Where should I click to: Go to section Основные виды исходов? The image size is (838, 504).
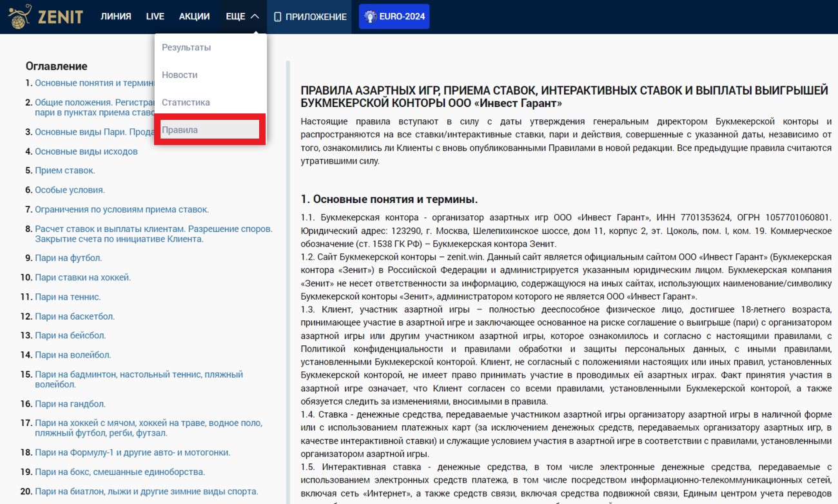(86, 151)
